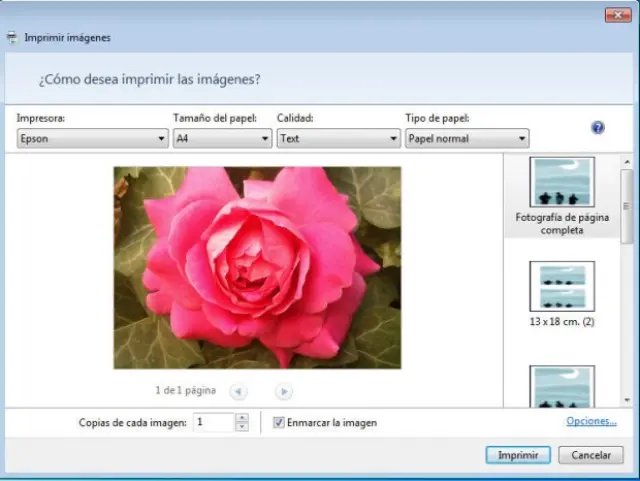
Task: Go to previous page arrow
Action: (239, 391)
